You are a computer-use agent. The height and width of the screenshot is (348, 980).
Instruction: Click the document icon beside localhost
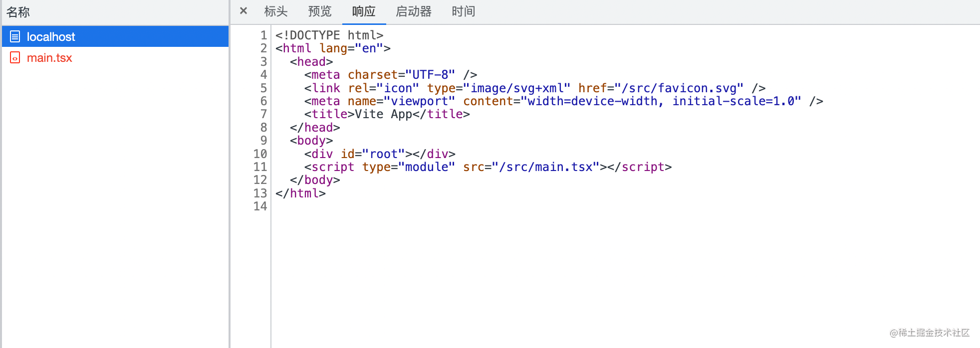click(x=15, y=36)
